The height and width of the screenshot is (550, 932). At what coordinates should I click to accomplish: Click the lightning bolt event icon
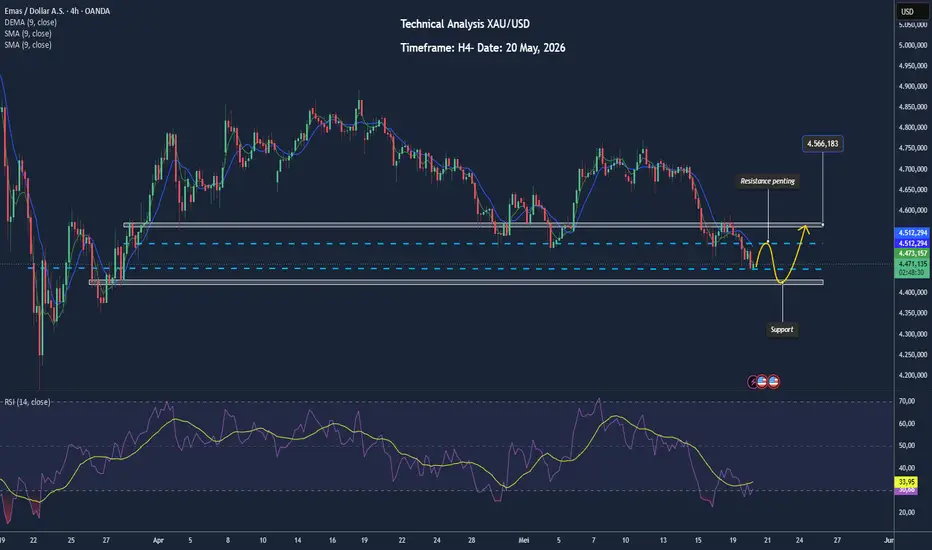click(x=752, y=382)
